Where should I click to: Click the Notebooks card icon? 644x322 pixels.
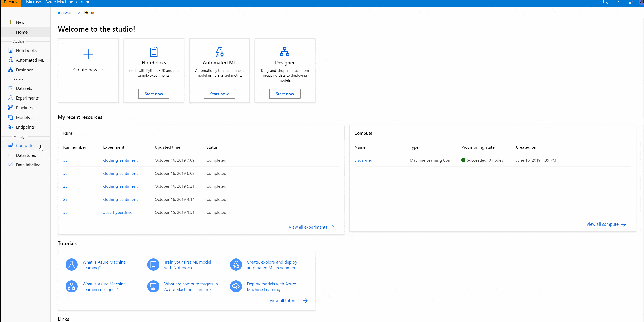point(154,52)
